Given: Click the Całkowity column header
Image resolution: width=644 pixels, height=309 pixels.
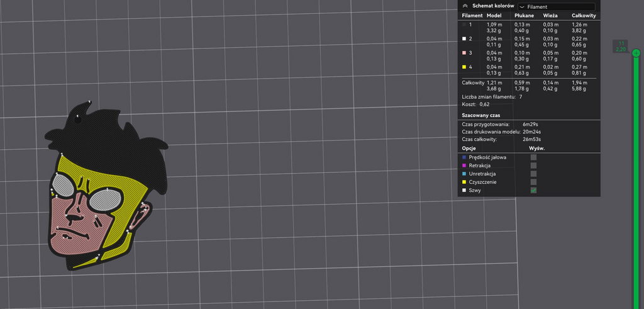Looking at the screenshot, I should (584, 16).
